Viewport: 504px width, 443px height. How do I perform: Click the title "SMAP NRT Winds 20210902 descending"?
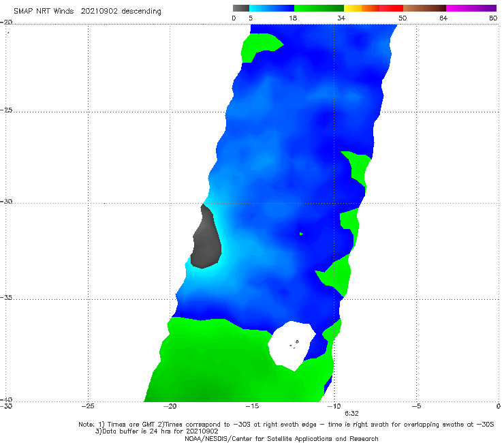(87, 11)
